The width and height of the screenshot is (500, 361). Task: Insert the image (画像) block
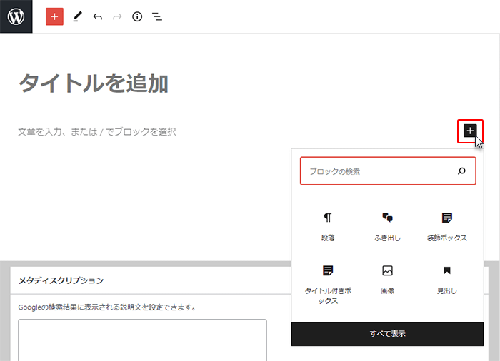[x=387, y=279]
